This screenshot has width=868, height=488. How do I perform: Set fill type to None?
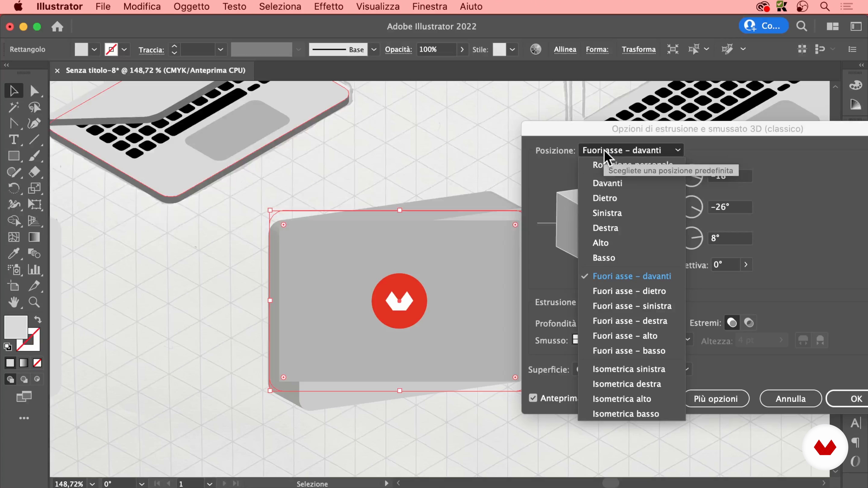pyautogui.click(x=37, y=363)
